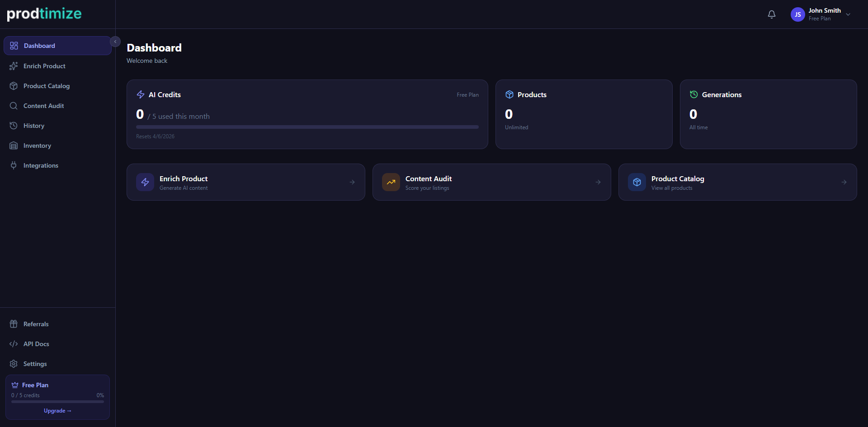This screenshot has height=427, width=868.
Task: Select the Enrich Product sidebar icon
Action: [14, 66]
